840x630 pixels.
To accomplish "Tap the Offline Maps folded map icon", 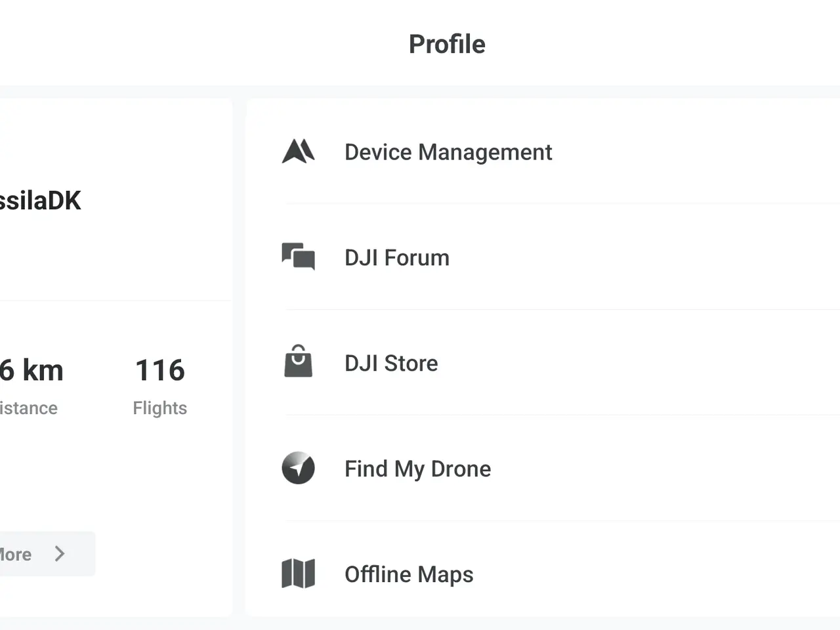I will [x=298, y=574].
